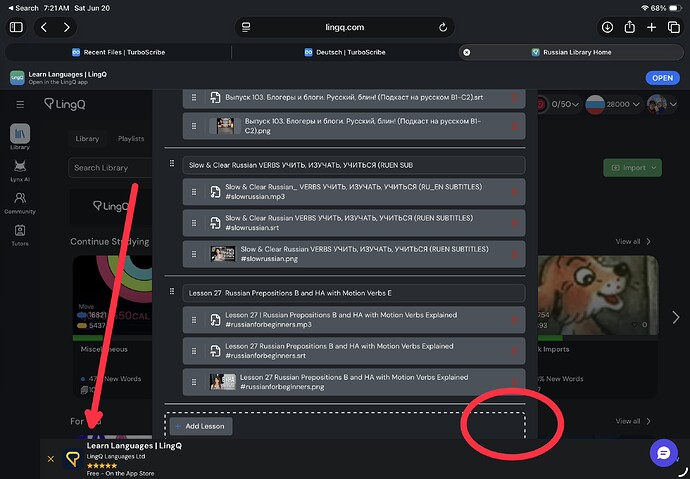Viewport: 690px width, 479px height.
Task: Switch to the Deutsch TurboScribe tab
Action: (345, 52)
